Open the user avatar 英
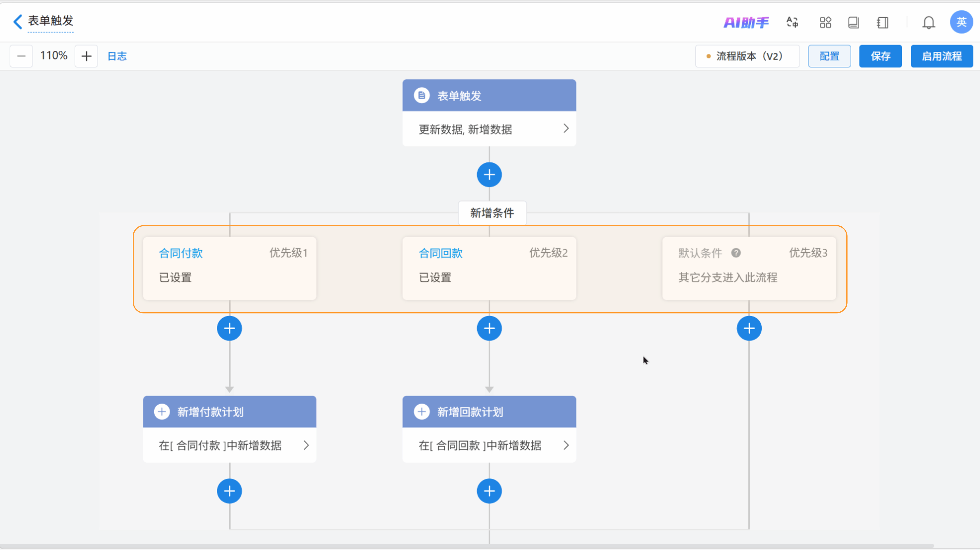The height and width of the screenshot is (550, 980). [961, 22]
